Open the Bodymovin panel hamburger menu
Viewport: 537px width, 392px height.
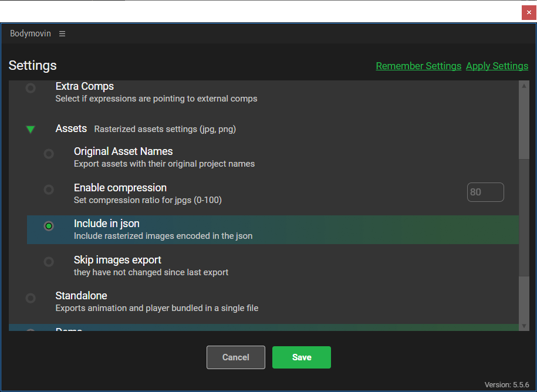coord(62,34)
